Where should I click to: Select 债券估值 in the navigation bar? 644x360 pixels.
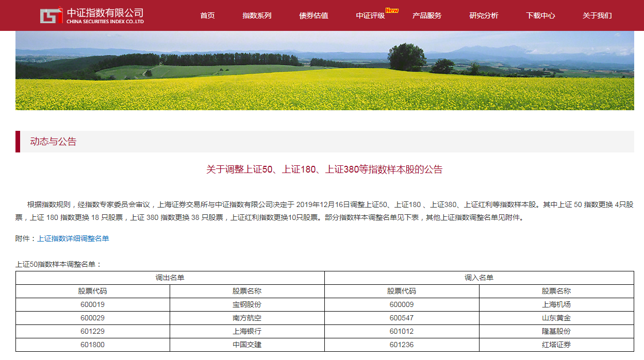pos(313,15)
